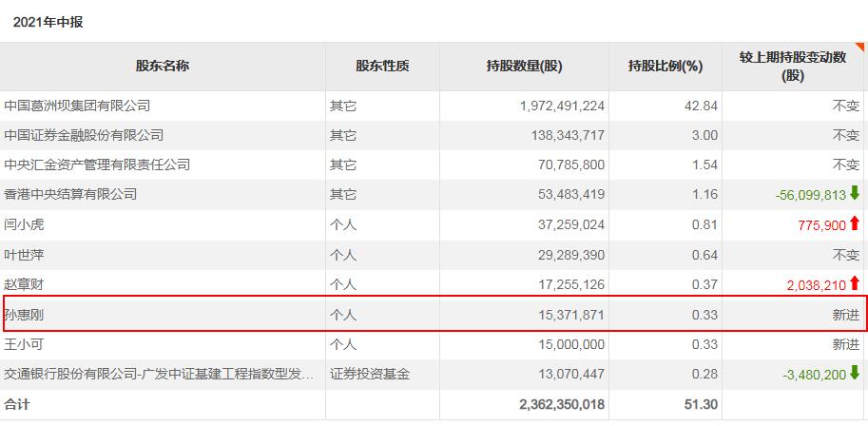Click the red up arrow beside 2,038,210

[854, 283]
